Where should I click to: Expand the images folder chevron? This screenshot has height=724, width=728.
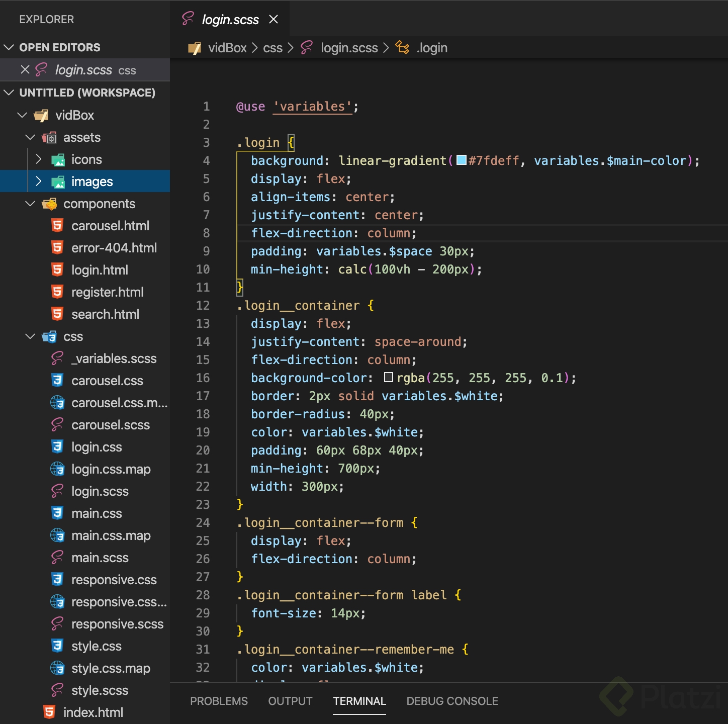[x=39, y=182]
